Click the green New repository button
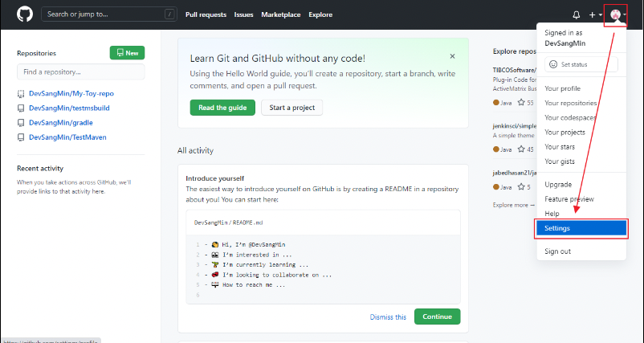The image size is (644, 343). point(127,52)
